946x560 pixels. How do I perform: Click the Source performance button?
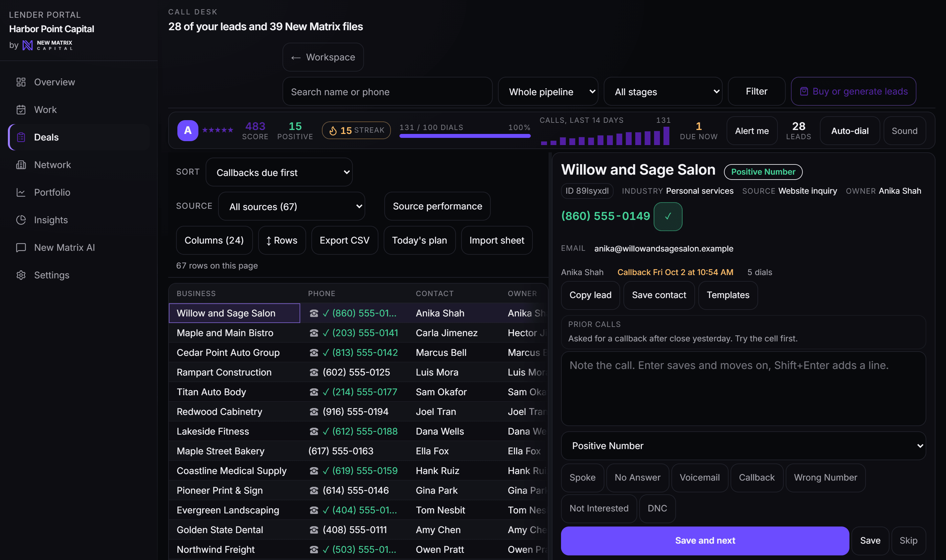point(437,206)
